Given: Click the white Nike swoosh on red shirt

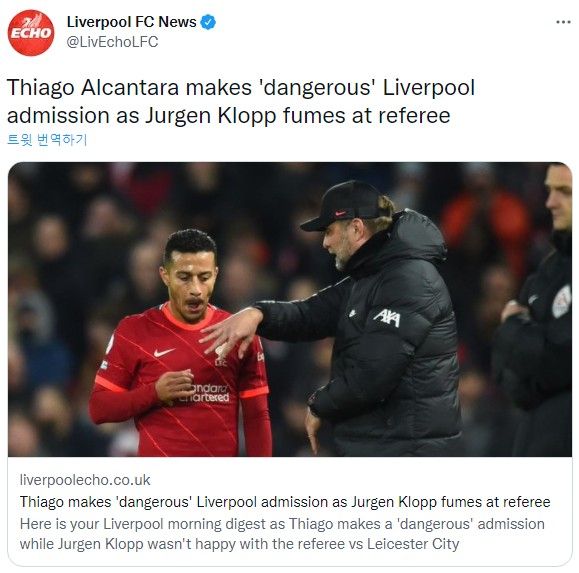Looking at the screenshot, I should (164, 352).
